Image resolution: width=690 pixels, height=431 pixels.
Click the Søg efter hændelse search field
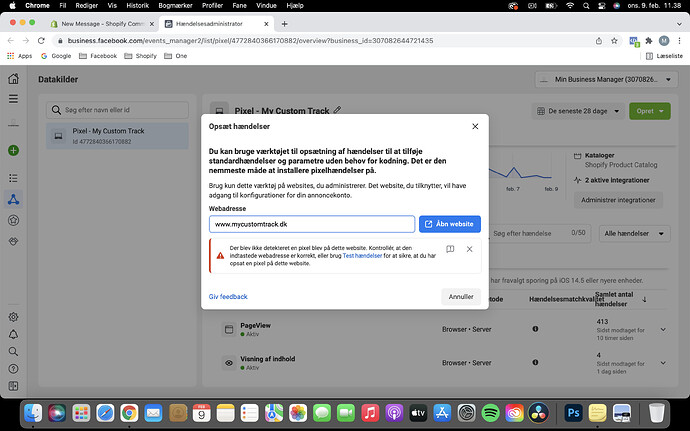pyautogui.click(x=539, y=233)
